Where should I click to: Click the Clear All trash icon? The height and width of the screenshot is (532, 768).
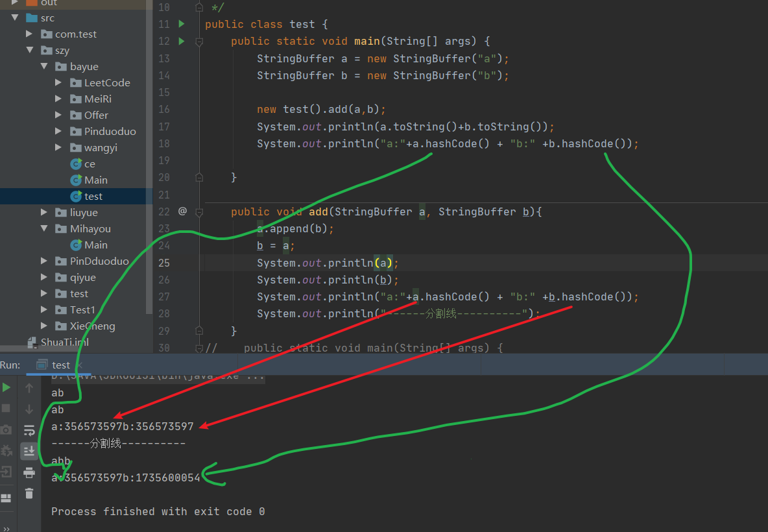pos(29,493)
